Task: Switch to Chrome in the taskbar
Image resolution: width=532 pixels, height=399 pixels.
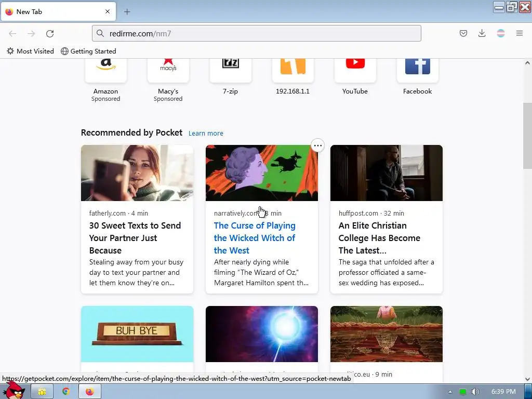Action: coord(66,392)
